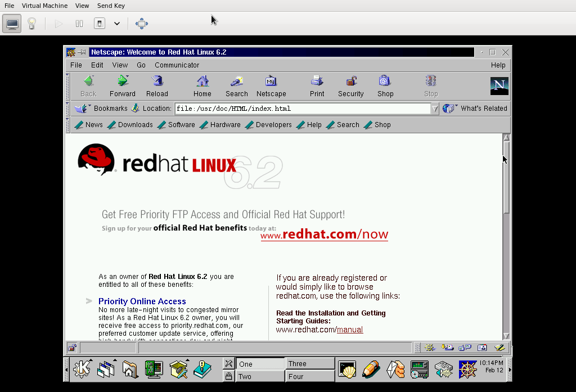The image size is (576, 392).
Task: Launch KDE help book icon in panel
Action: (202, 369)
